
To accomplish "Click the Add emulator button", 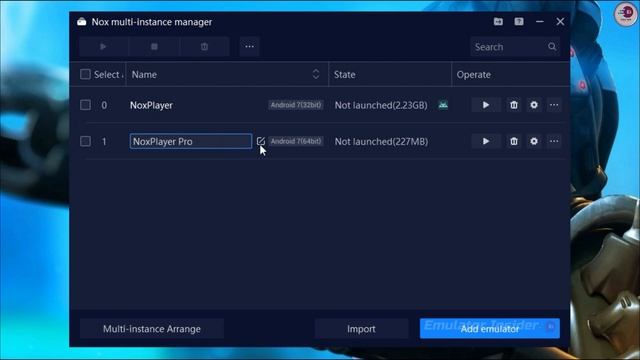I will (x=490, y=329).
